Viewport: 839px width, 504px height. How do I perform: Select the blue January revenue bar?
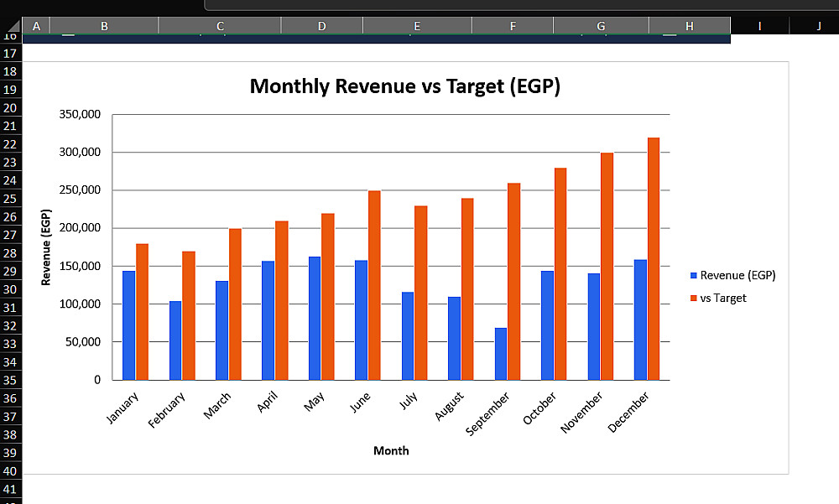(129, 325)
